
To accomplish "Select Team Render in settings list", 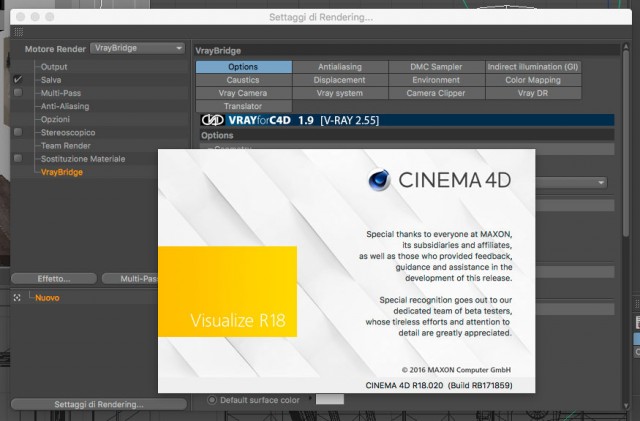I will pos(65,145).
